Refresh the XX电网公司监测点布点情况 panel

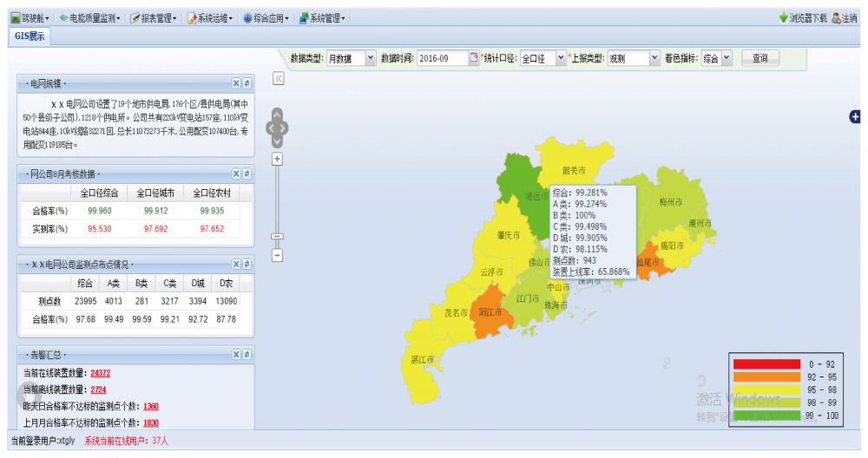[x=247, y=264]
